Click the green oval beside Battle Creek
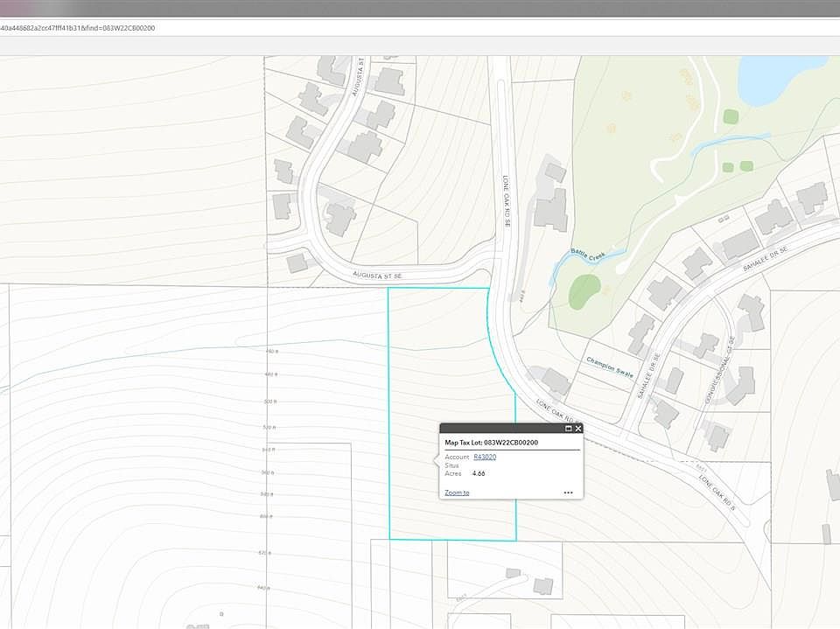This screenshot has height=629, width=840. (x=584, y=291)
